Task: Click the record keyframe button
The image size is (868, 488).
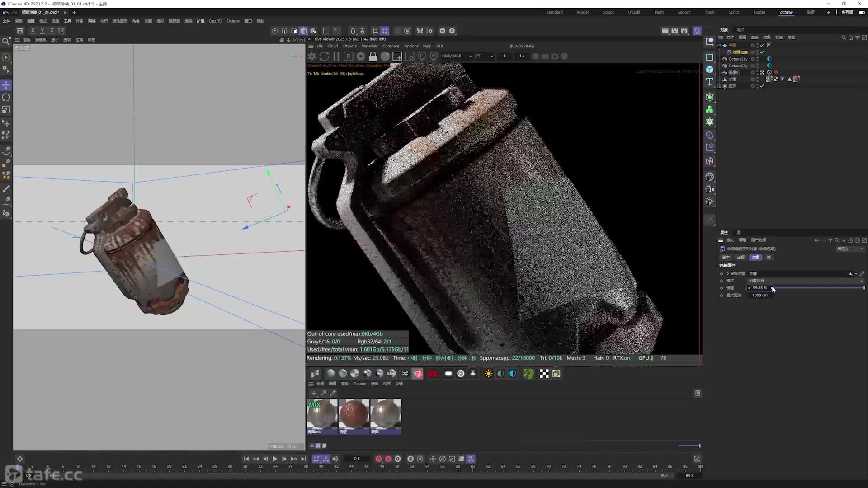Action: click(378, 459)
